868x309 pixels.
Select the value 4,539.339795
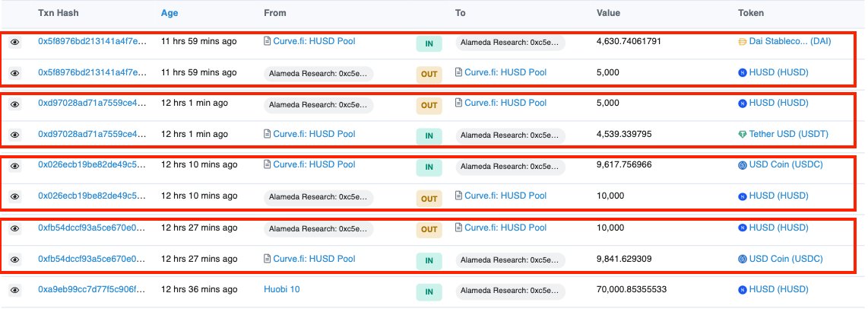point(624,134)
